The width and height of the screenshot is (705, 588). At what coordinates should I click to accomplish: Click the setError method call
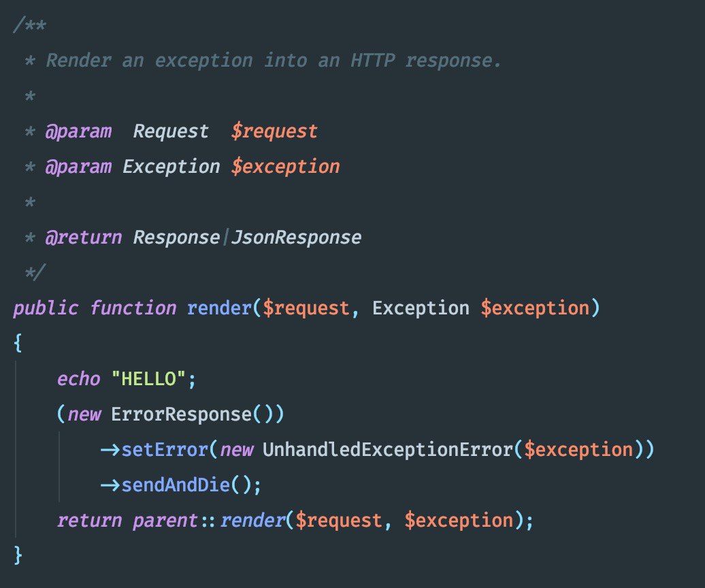(165, 450)
